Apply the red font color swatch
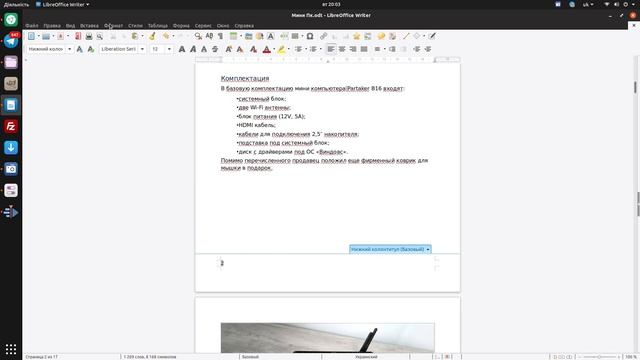Image resolution: width=640 pixels, height=360 pixels. point(267,49)
